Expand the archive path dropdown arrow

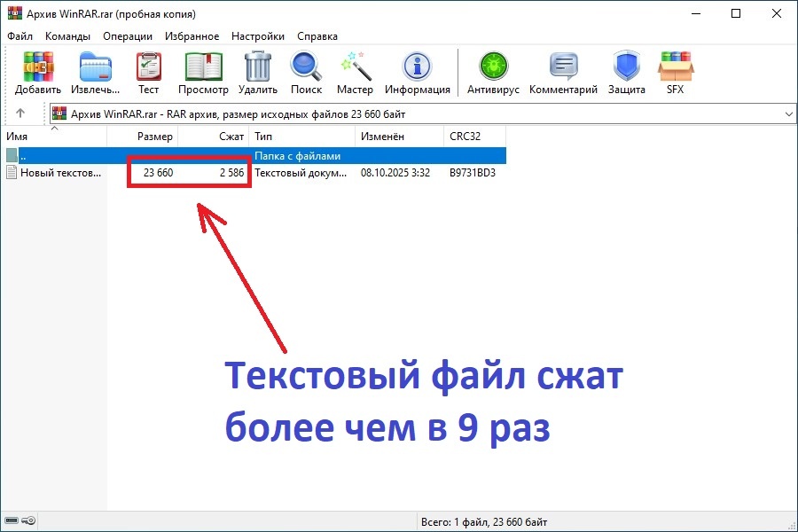click(x=789, y=114)
